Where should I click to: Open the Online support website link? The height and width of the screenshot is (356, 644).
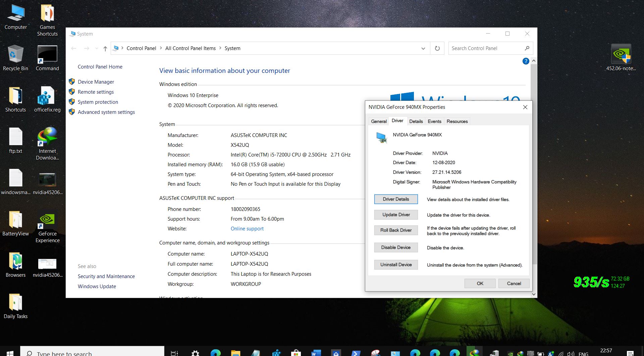coord(247,228)
